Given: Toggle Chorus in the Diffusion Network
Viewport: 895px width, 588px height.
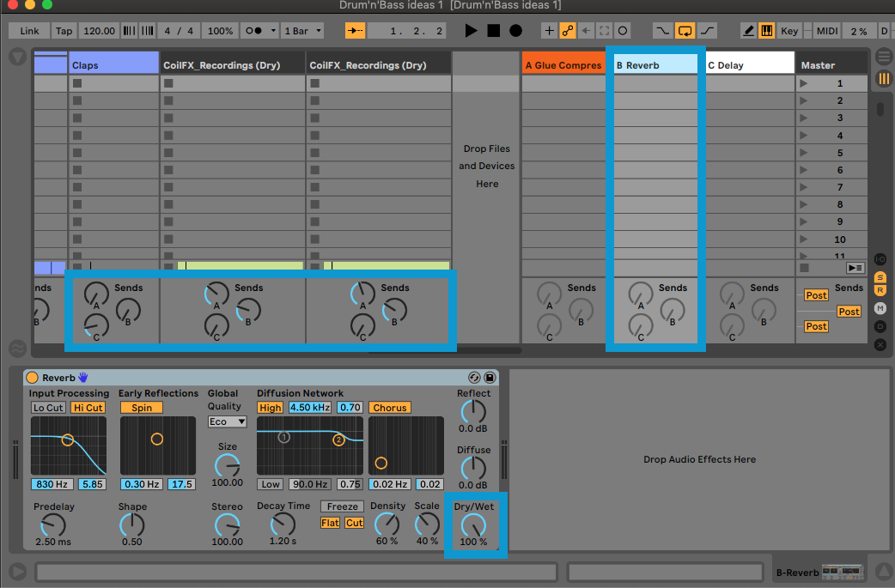Looking at the screenshot, I should tap(389, 408).
